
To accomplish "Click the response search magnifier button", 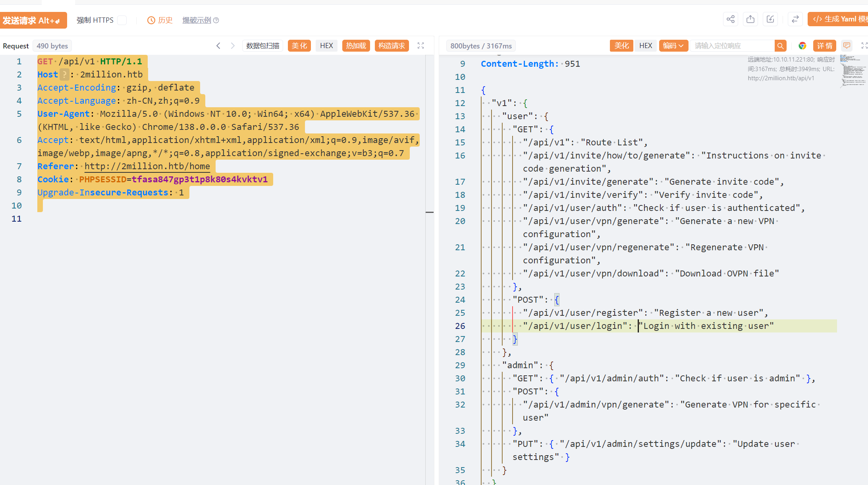I will click(780, 46).
